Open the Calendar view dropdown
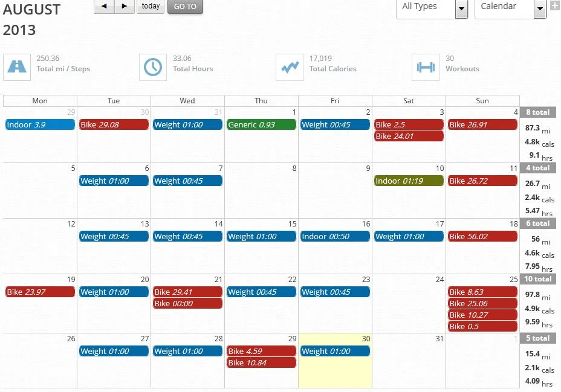Image resolution: width=561 pixels, height=392 pixels. tap(510, 8)
